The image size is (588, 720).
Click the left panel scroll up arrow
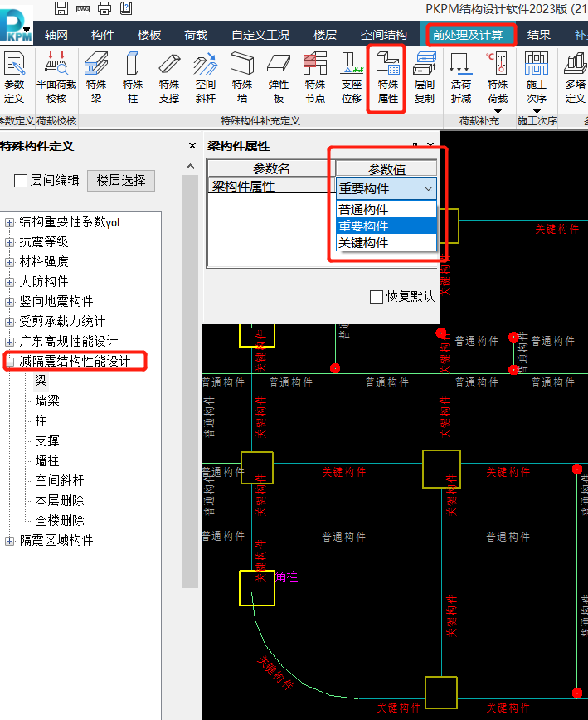point(191,167)
